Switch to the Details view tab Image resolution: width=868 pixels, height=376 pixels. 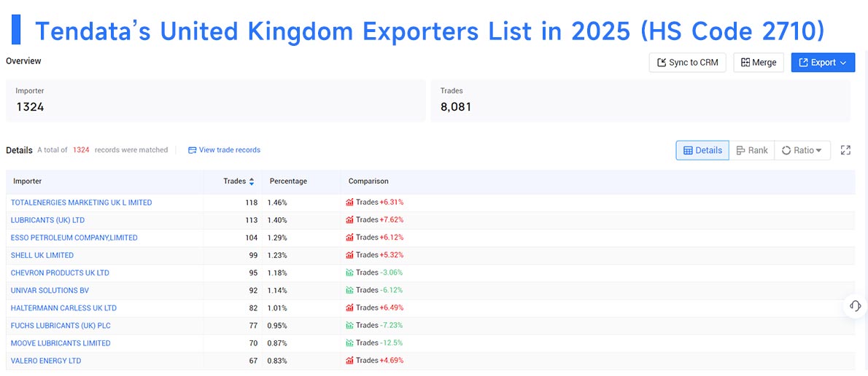coord(702,150)
